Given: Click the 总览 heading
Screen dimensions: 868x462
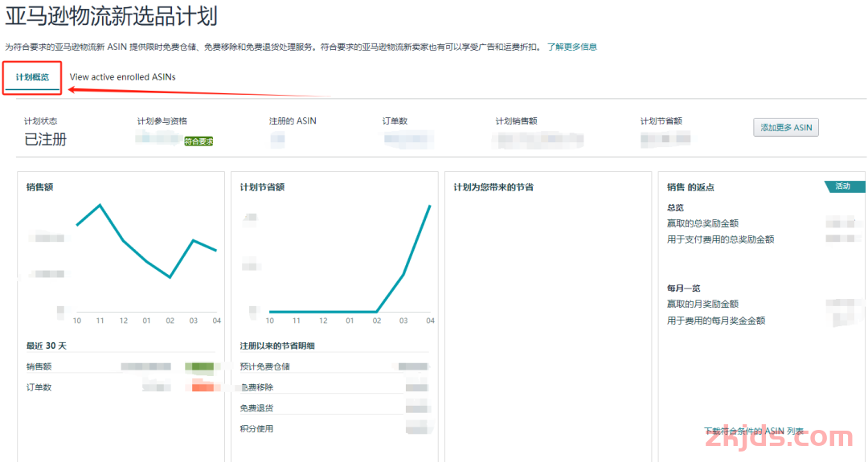Looking at the screenshot, I should [675, 207].
